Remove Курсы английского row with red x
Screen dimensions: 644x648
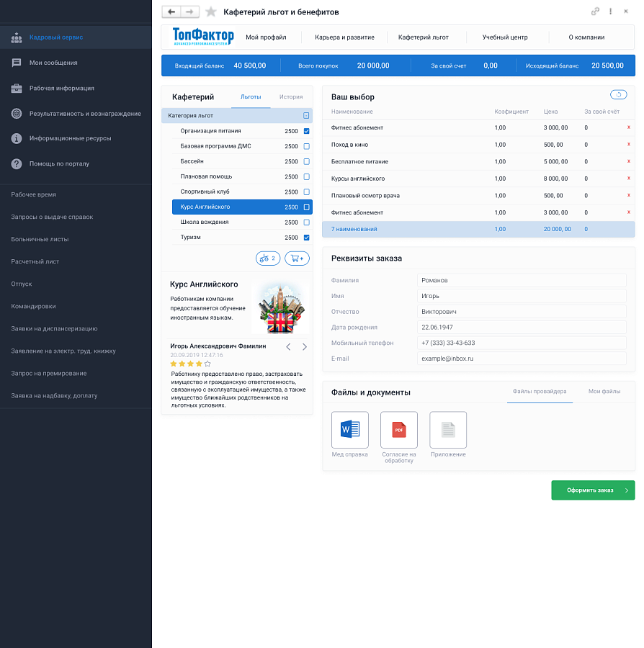629,178
